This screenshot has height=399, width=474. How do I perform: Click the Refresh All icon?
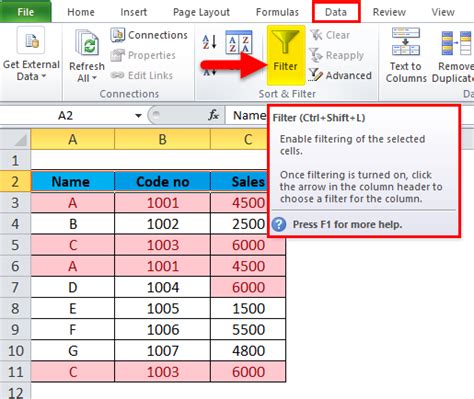pos(87,42)
